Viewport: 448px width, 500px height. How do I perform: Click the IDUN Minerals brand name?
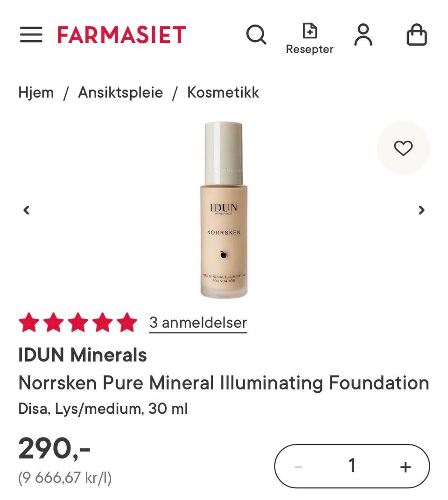83,355
